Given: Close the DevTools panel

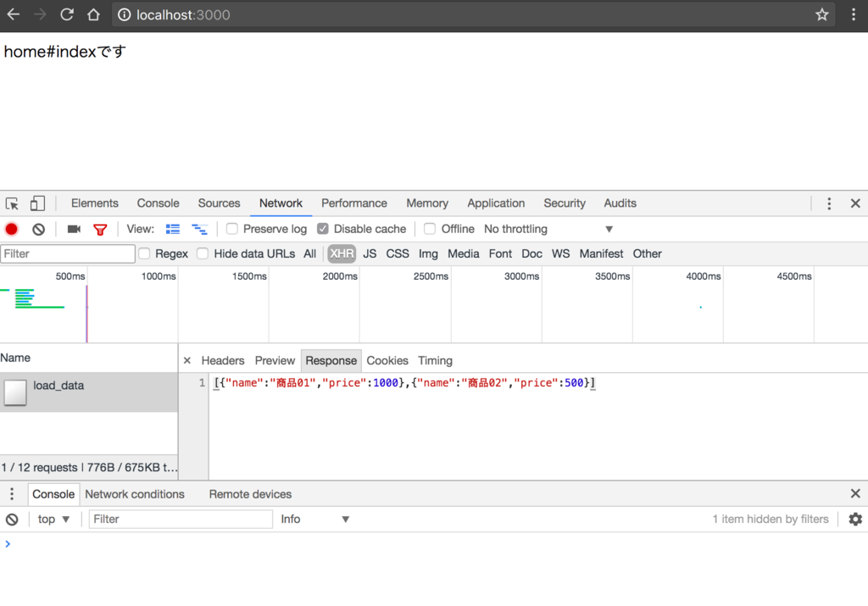Looking at the screenshot, I should (855, 203).
